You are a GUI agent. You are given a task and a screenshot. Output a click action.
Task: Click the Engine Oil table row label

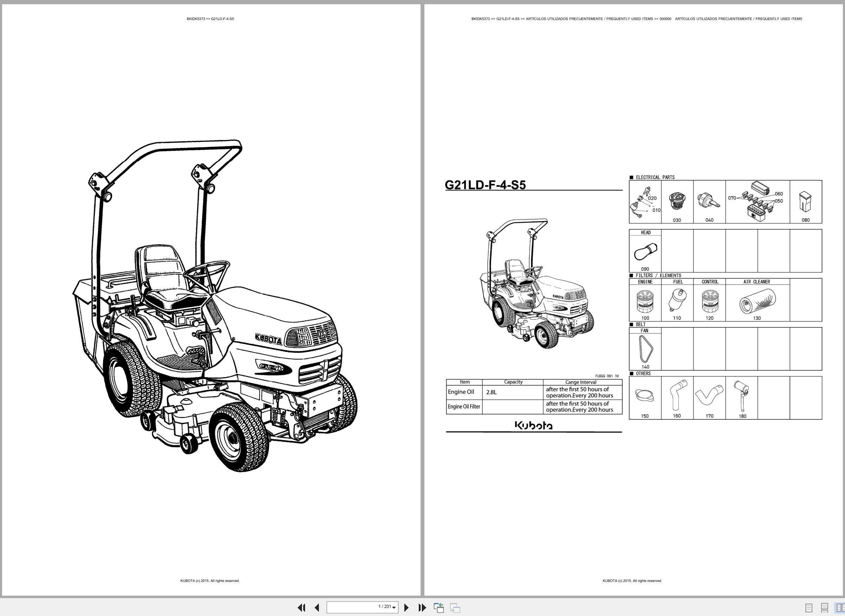[x=461, y=392]
